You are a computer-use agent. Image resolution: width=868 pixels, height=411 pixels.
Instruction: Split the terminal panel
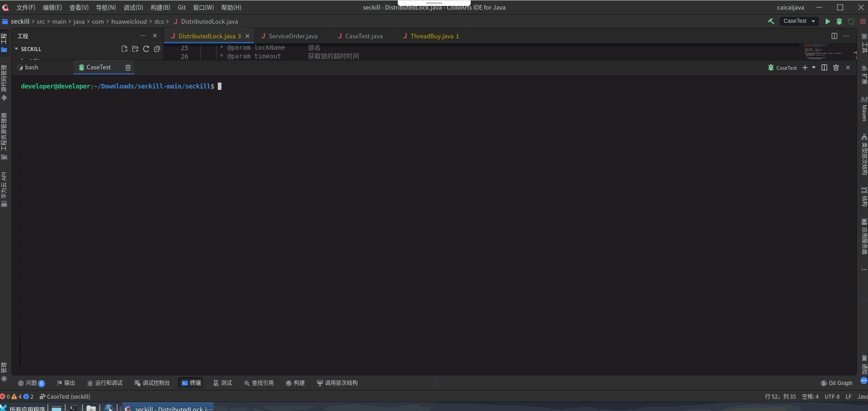[x=824, y=68]
